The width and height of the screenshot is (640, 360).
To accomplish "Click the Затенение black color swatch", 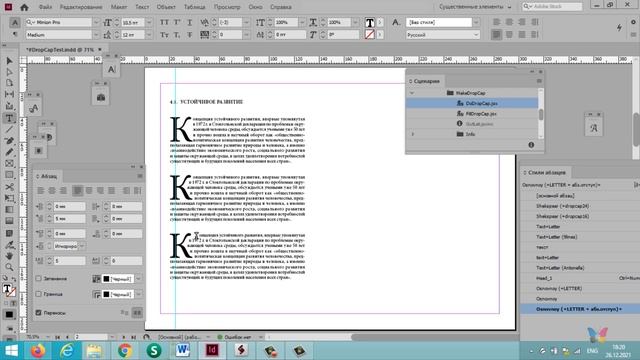I will 107,279.
